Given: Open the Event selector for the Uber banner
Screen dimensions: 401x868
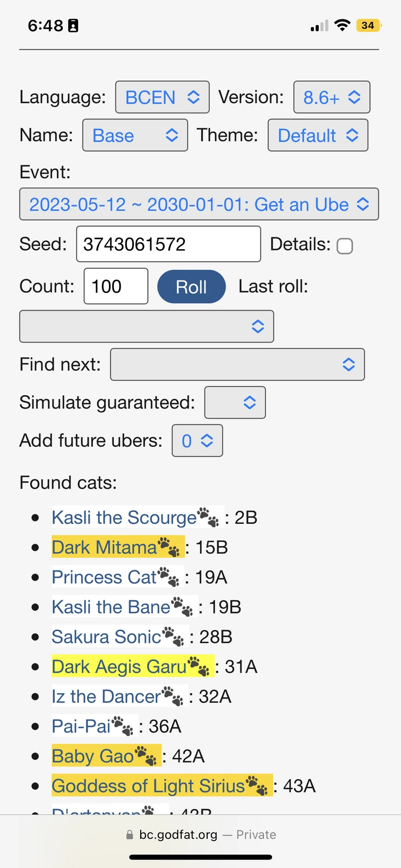Looking at the screenshot, I should point(199,204).
